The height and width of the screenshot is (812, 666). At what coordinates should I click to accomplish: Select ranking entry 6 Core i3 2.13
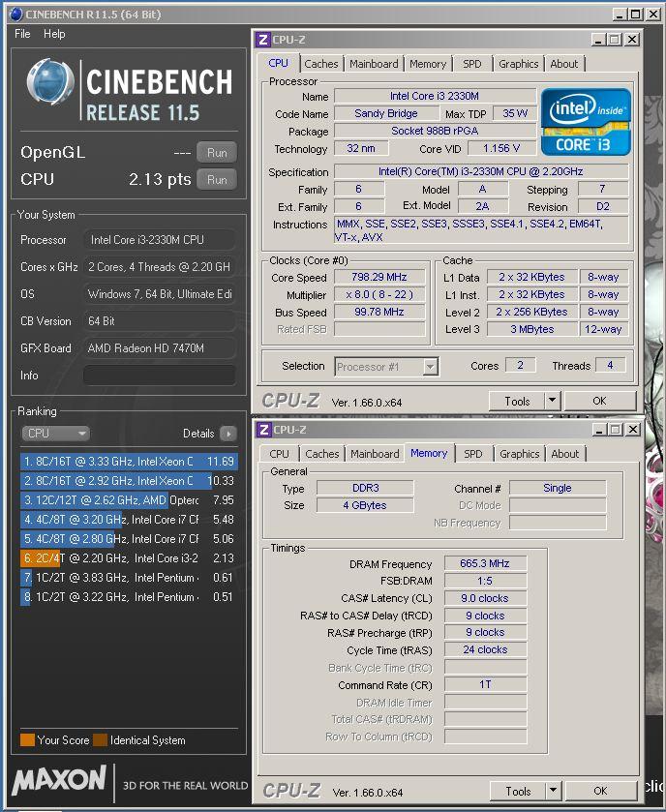129,557
